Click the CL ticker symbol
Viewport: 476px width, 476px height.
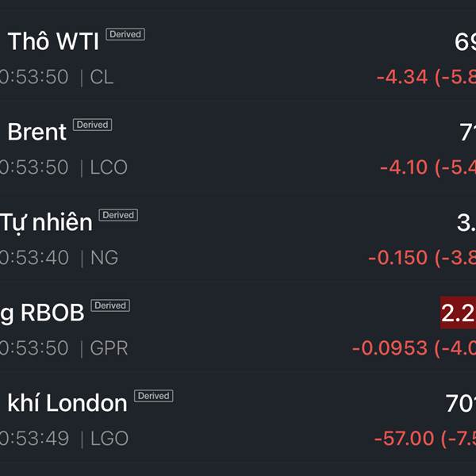102,77
